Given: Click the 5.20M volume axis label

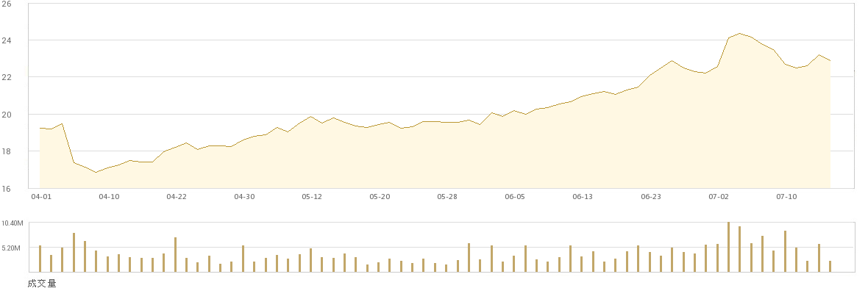Looking at the screenshot, I should coord(13,248).
